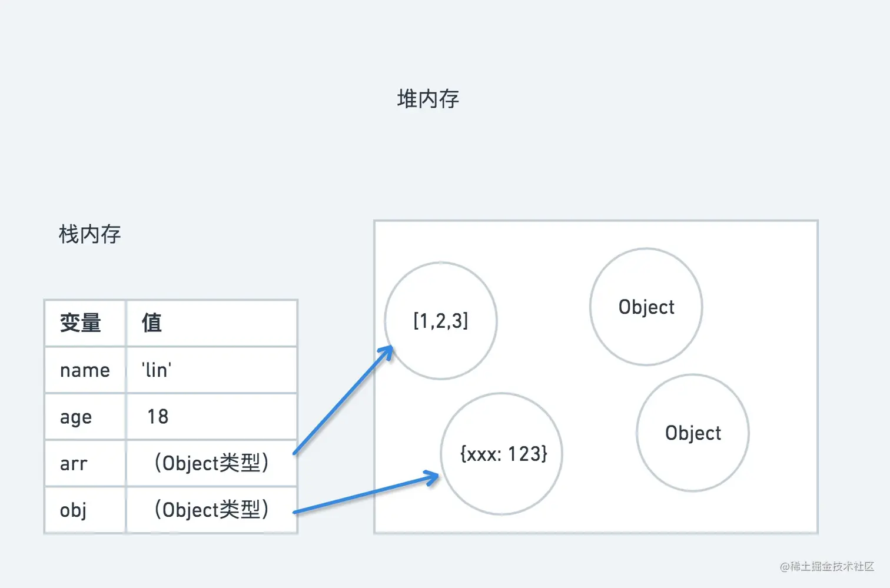The image size is (890, 588).
Task: Click the arrowhead touching the [1,2,3] circle
Action: [x=387, y=352]
